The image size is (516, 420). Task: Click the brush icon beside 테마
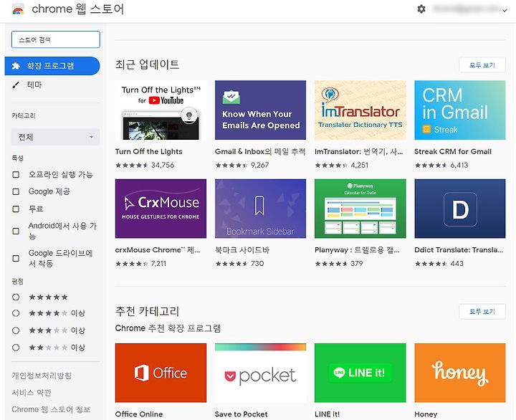(16, 85)
